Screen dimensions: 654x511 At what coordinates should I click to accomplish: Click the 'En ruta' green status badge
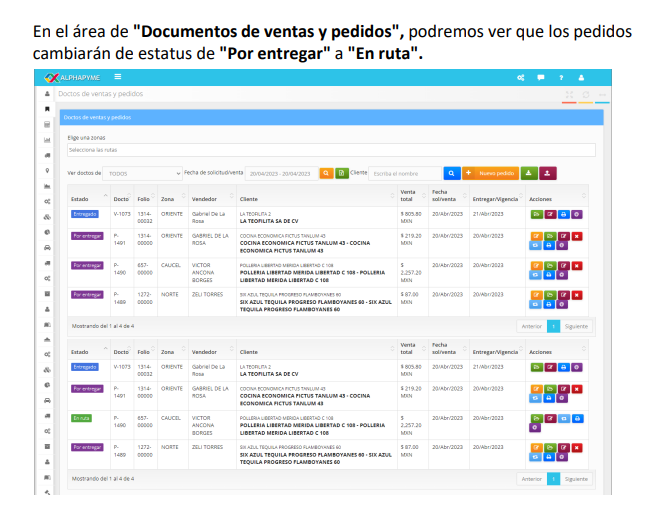coord(81,418)
